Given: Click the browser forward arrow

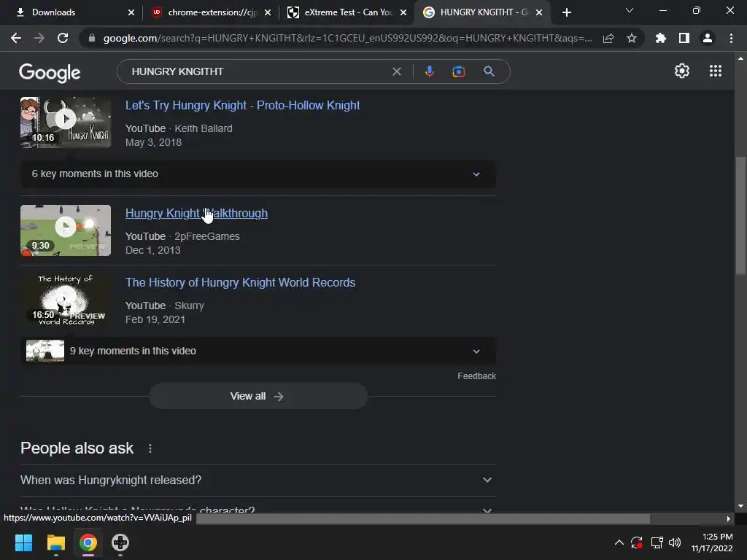Looking at the screenshot, I should click(39, 38).
